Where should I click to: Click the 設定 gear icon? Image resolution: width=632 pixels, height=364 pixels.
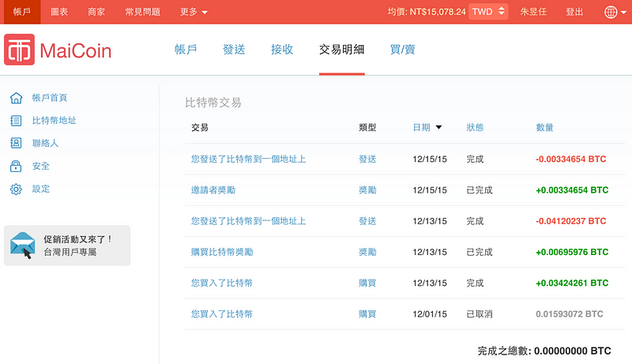[x=16, y=190]
